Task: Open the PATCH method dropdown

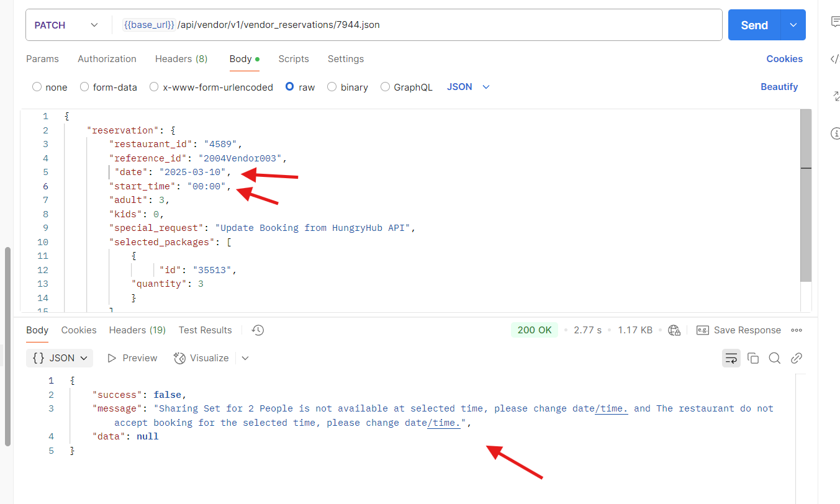Action: [x=66, y=25]
